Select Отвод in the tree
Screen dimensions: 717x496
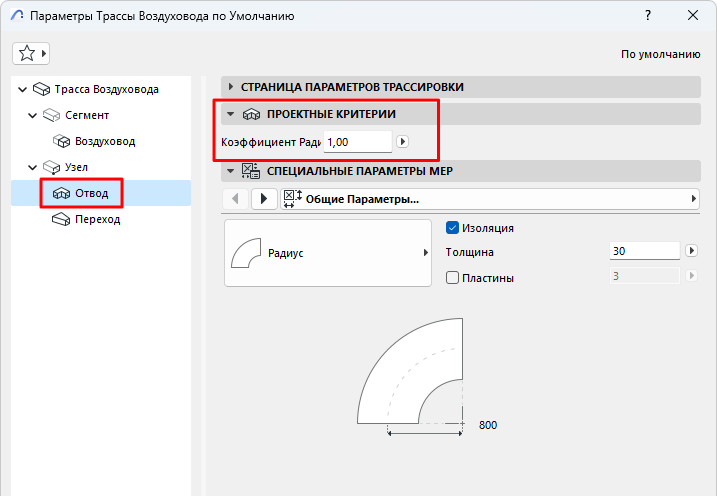point(92,193)
